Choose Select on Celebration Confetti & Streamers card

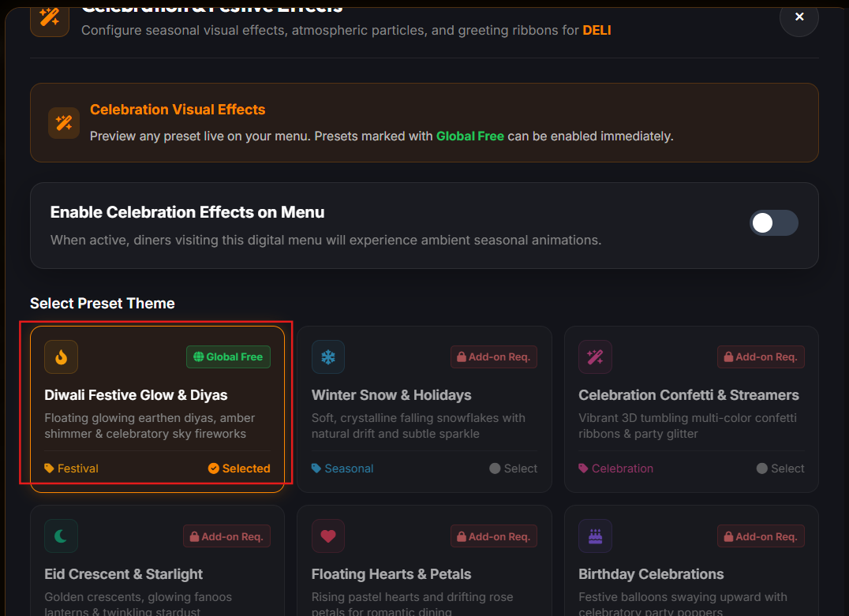780,469
